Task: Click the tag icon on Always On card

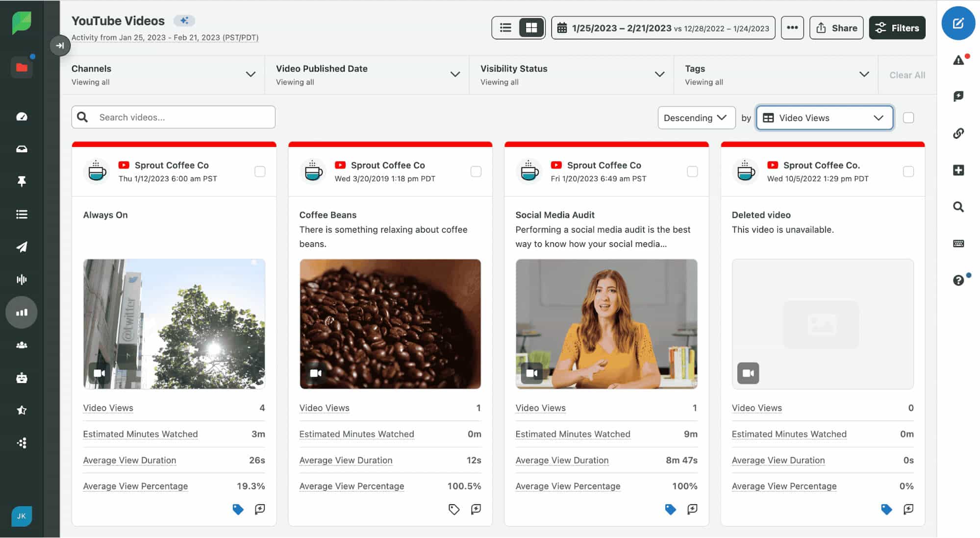Action: click(x=238, y=509)
